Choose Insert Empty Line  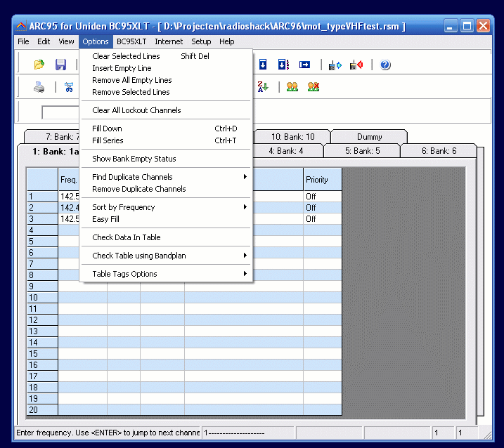pos(166,68)
